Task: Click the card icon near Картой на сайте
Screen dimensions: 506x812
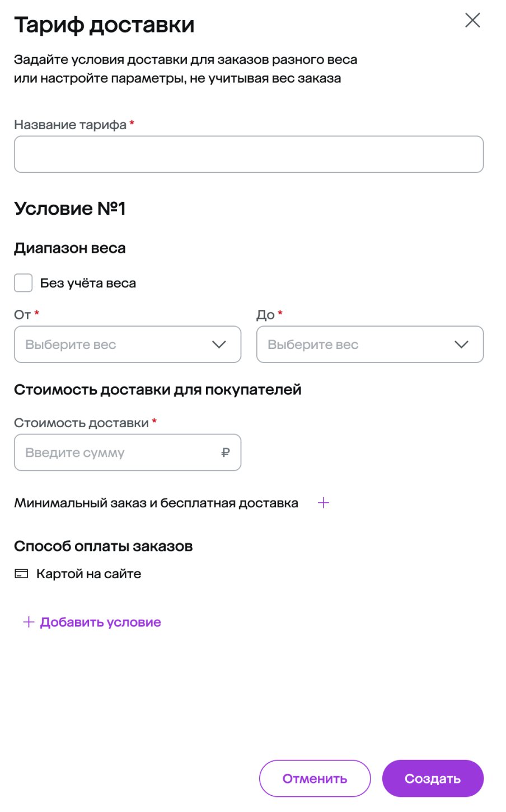Action: click(x=21, y=574)
